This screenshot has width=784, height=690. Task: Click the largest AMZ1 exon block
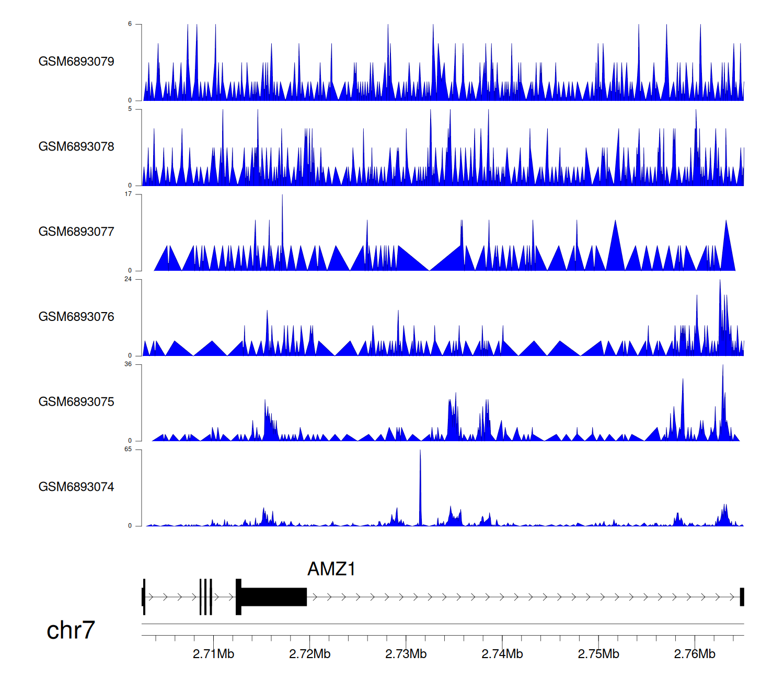click(x=273, y=597)
